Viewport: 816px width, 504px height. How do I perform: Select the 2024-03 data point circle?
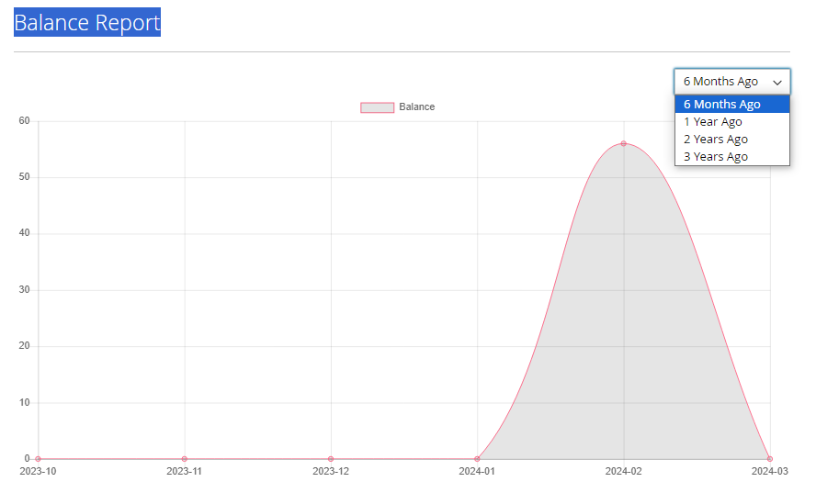tap(770, 458)
